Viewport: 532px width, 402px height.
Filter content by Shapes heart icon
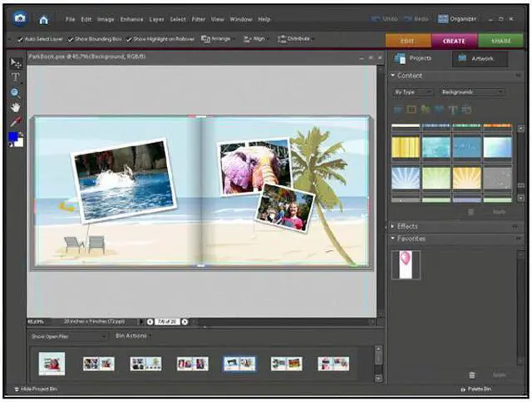(x=439, y=110)
